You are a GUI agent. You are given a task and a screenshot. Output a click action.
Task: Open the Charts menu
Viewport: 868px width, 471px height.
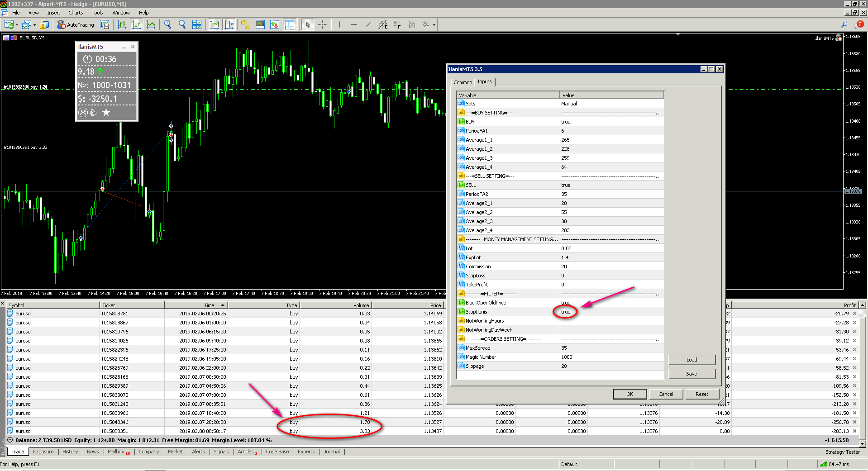(x=76, y=13)
